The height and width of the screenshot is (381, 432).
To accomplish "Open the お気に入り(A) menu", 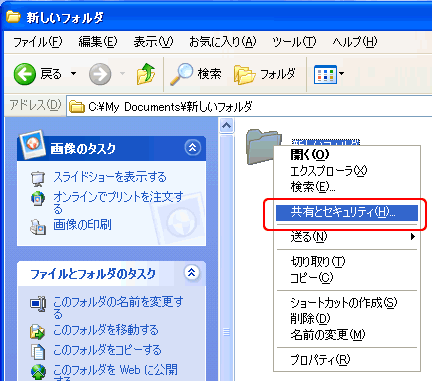I will (x=223, y=42).
